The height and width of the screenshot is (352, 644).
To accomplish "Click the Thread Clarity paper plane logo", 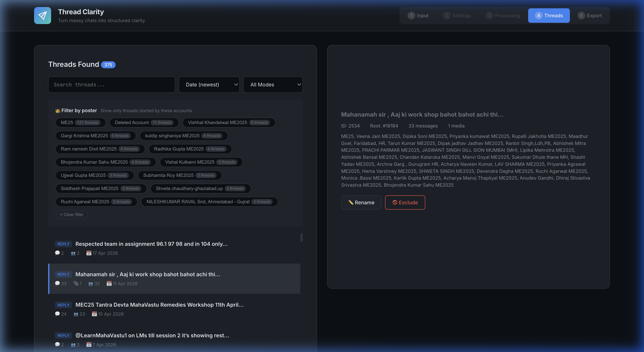I will (42, 15).
